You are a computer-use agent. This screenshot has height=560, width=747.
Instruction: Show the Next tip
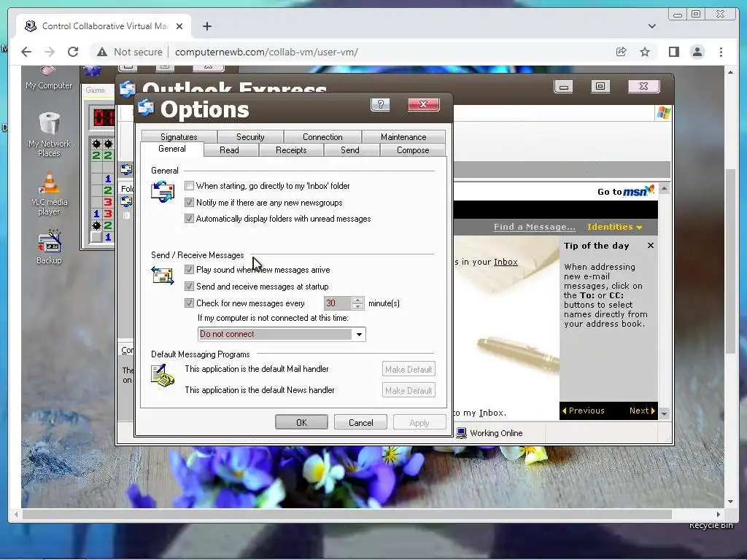click(x=642, y=411)
